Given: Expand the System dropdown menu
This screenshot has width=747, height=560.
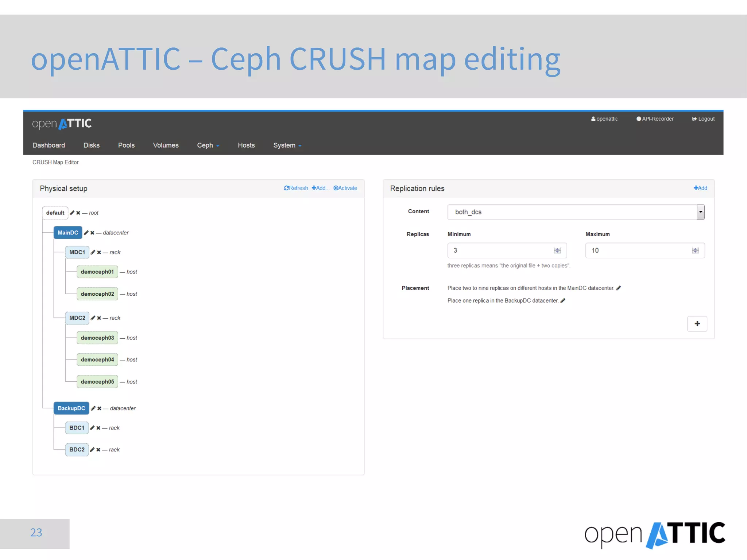Looking at the screenshot, I should (287, 145).
